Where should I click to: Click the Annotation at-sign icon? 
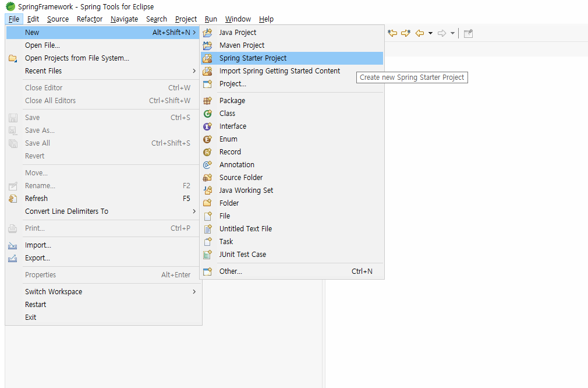tap(207, 165)
